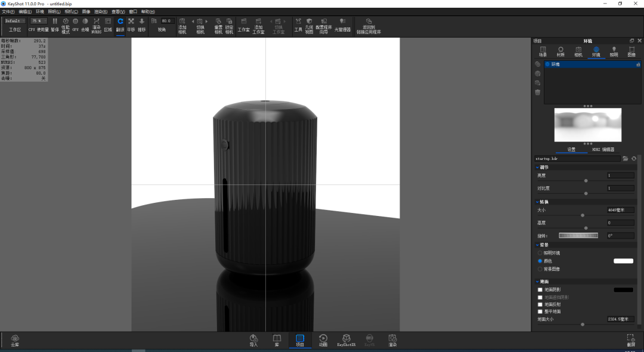Viewport: 644px width, 352px height.
Task: Open CPU usage control (CPU 使用量)
Action: (x=38, y=30)
